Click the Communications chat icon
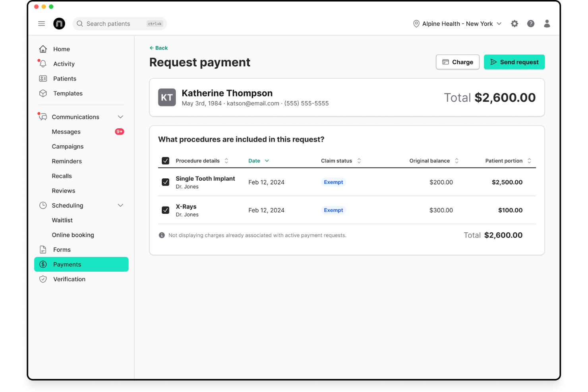The width and height of the screenshot is (588, 392). tap(43, 117)
